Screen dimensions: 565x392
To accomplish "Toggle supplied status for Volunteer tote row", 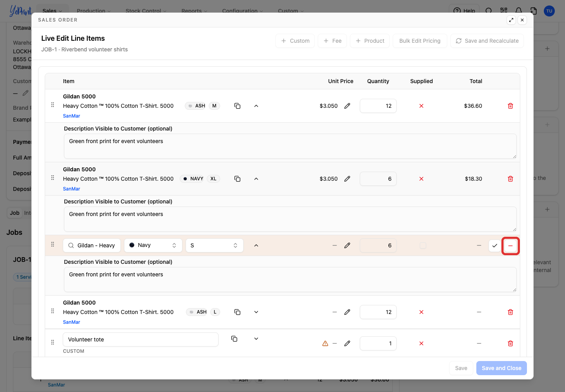I will 421,343.
